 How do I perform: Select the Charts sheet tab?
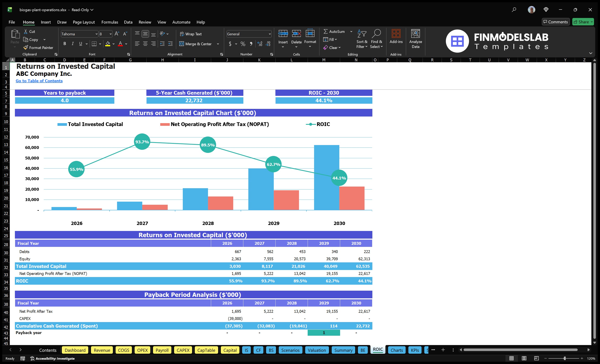pyautogui.click(x=397, y=350)
